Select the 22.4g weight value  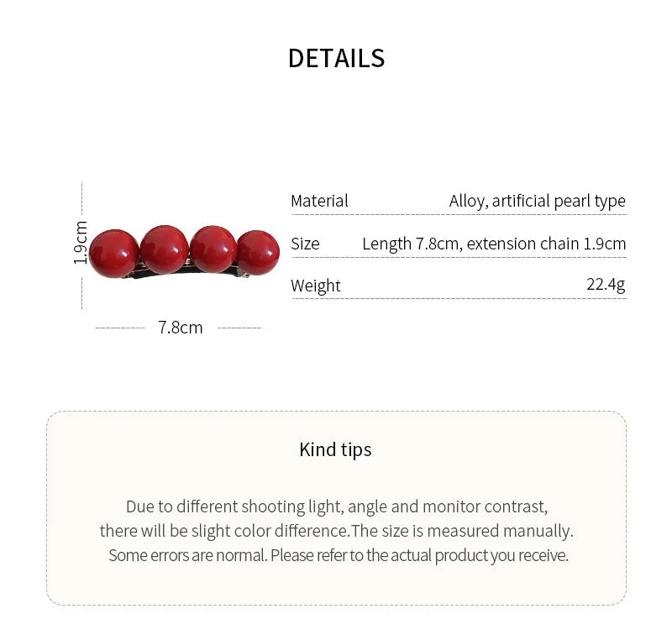[x=606, y=285]
